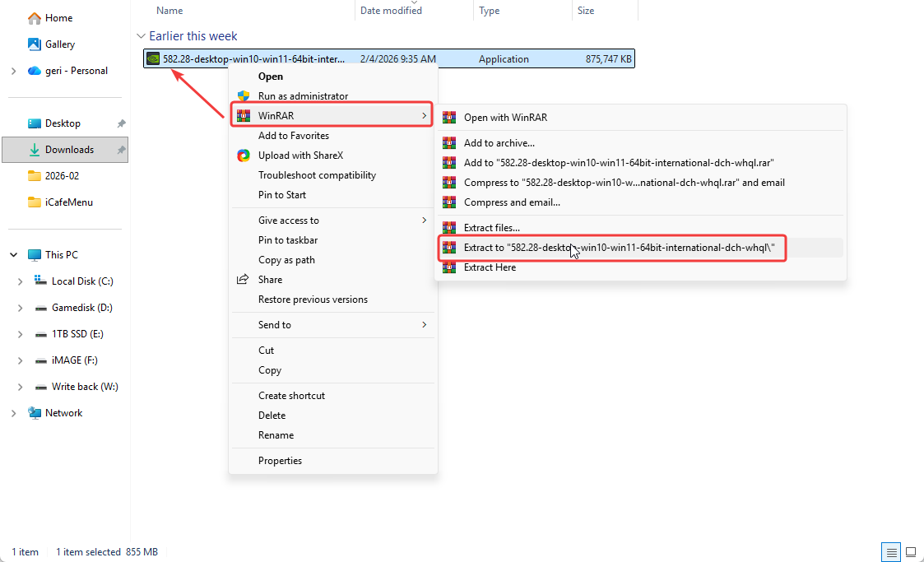Click the pin icon beside Desktop
Screen dimensions: 924x562
pos(121,123)
